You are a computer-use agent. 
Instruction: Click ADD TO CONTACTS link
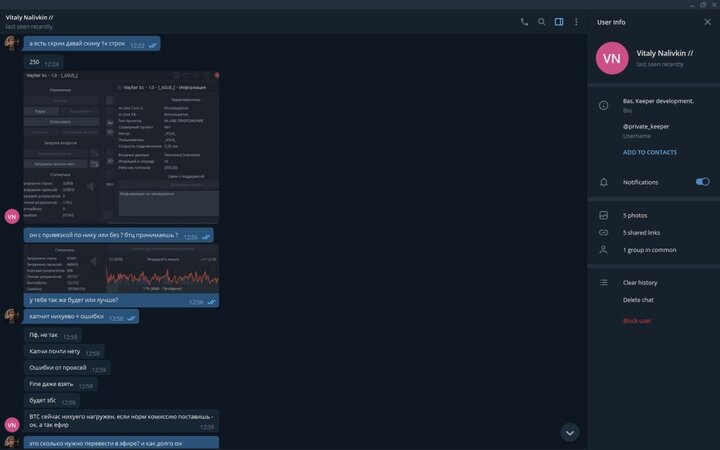649,152
